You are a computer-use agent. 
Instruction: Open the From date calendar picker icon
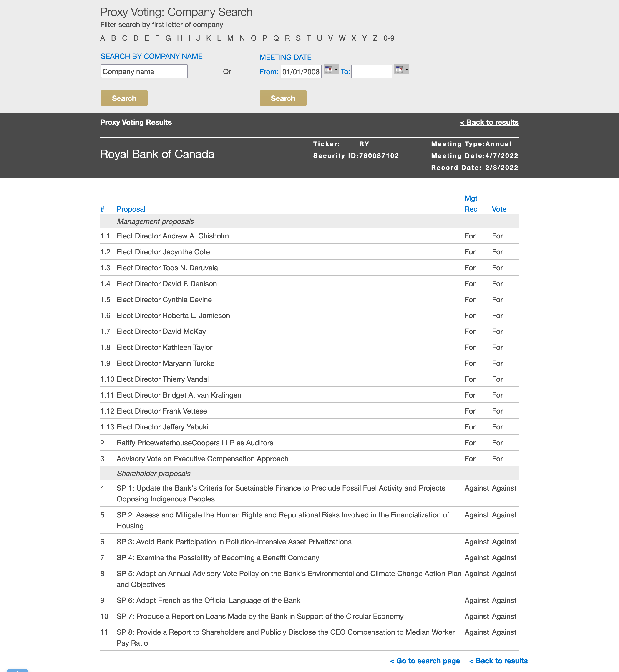point(328,70)
